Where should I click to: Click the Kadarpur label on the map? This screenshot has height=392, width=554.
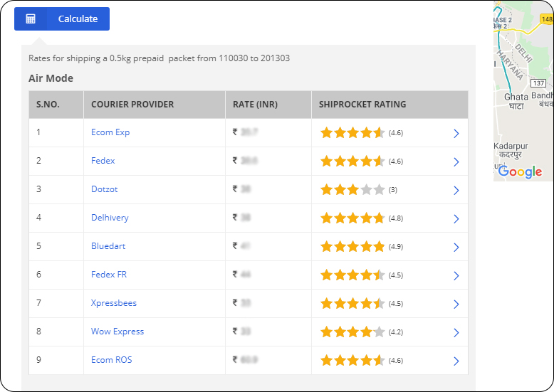coord(511,146)
